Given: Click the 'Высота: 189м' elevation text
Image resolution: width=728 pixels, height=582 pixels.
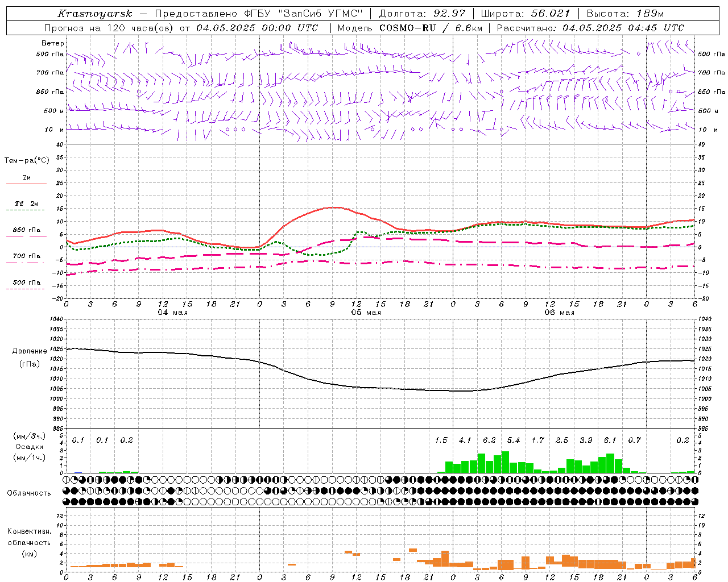Looking at the screenshot, I should pos(625,14).
